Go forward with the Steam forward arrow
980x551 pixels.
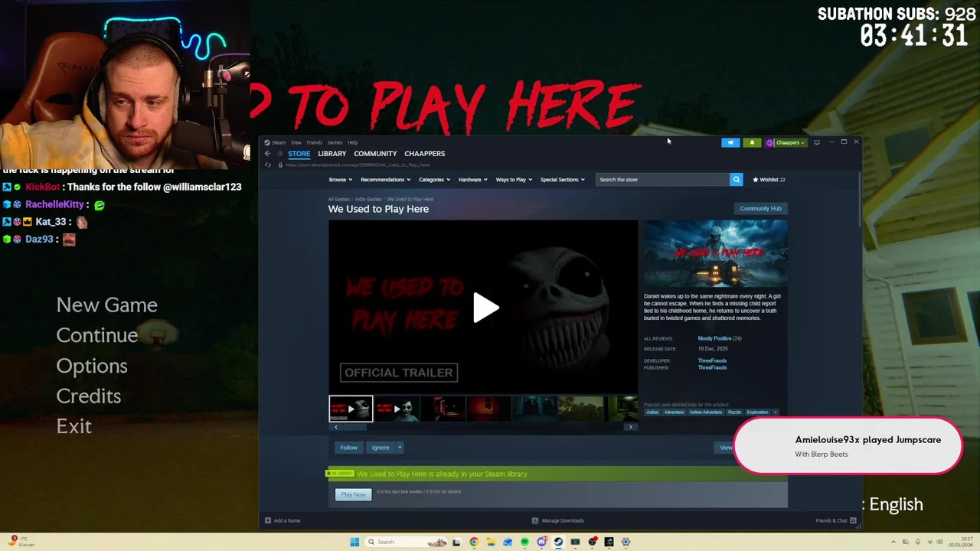(x=279, y=154)
